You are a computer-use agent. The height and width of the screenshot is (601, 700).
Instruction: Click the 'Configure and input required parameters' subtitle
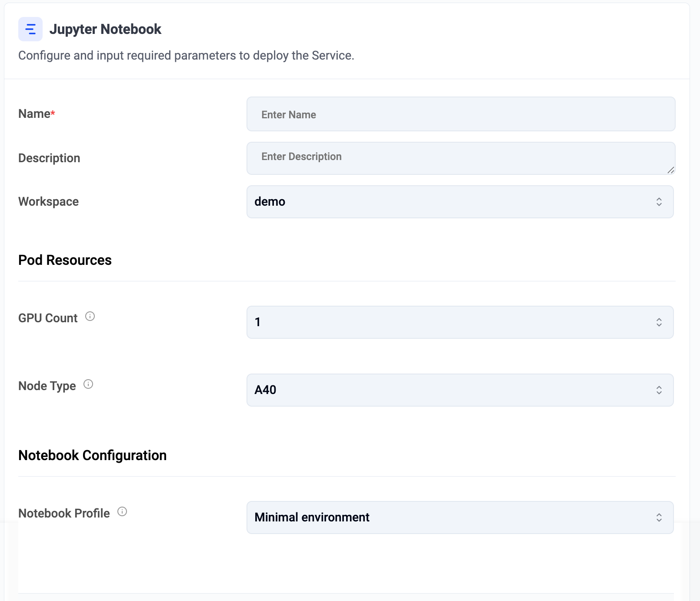click(186, 56)
